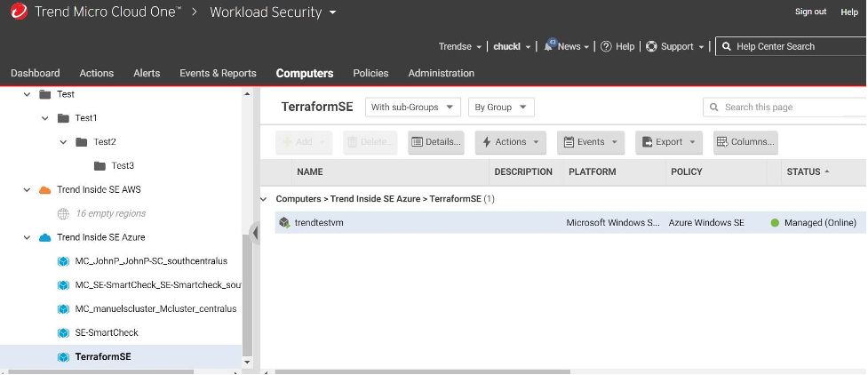
Task: Click the Trend Inside SE AWS cloud icon
Action: tap(45, 190)
